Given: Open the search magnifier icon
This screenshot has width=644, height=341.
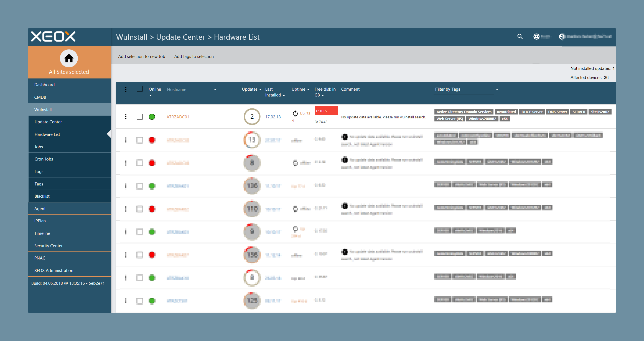Looking at the screenshot, I should 520,37.
